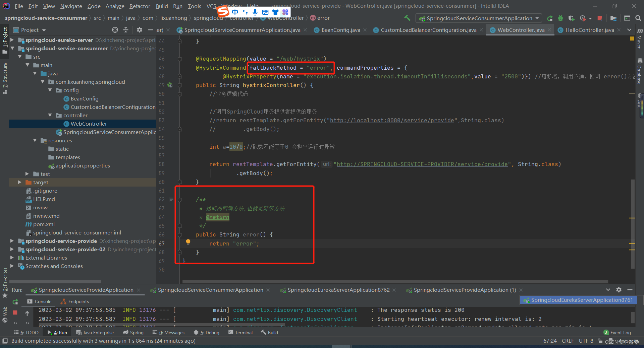Open the run configuration dropdown
This screenshot has width=644, height=348.
(x=479, y=18)
